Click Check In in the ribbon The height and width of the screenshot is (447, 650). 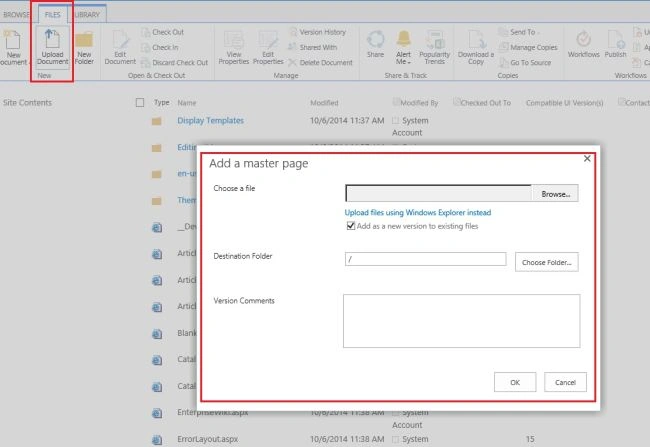tap(160, 48)
